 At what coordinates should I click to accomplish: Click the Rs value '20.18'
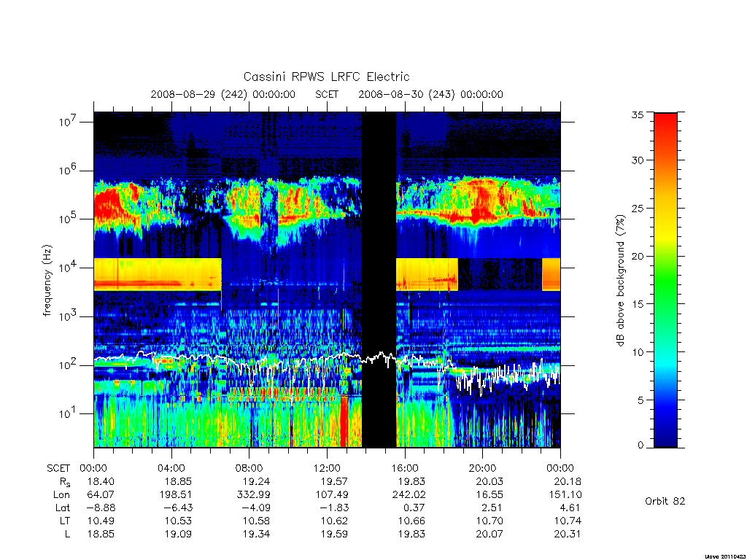(x=568, y=482)
